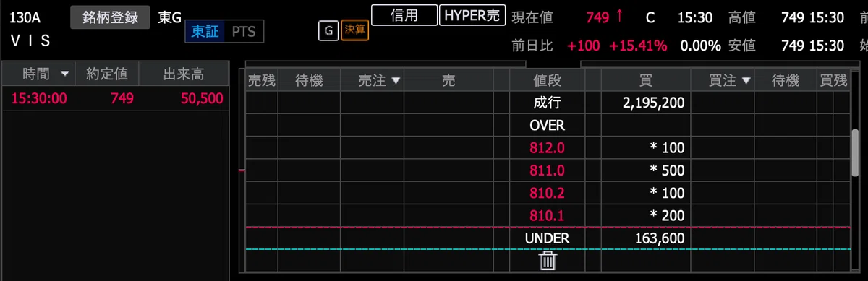Viewport: 868px width, 281px height.
Task: Click the 163,600 UNDER buy quantity
Action: pyautogui.click(x=660, y=238)
